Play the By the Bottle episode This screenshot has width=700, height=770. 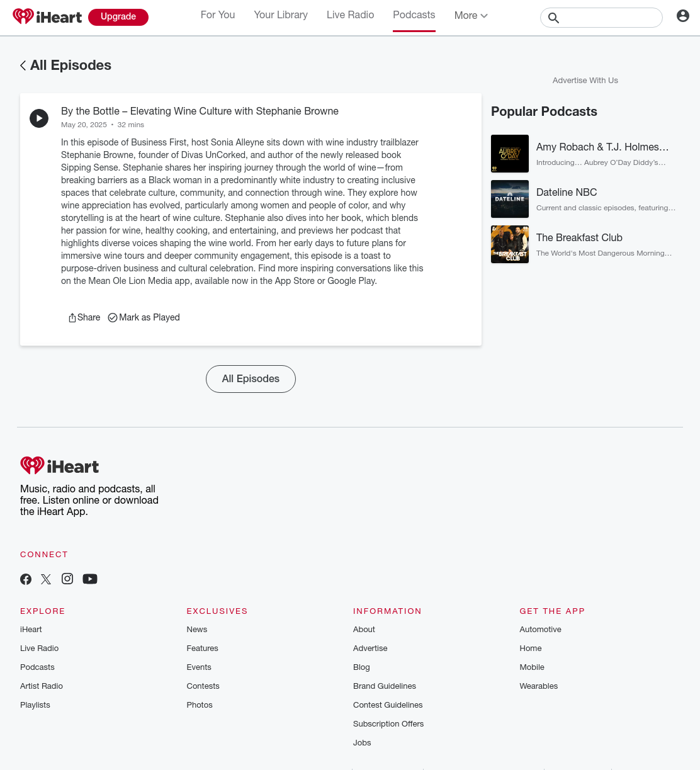coord(39,118)
